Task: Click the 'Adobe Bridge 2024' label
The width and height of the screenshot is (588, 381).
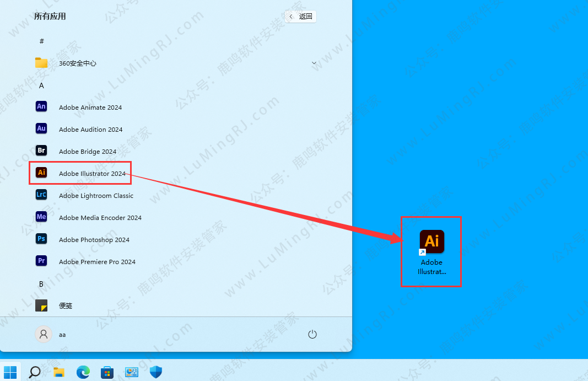Action: coord(88,152)
